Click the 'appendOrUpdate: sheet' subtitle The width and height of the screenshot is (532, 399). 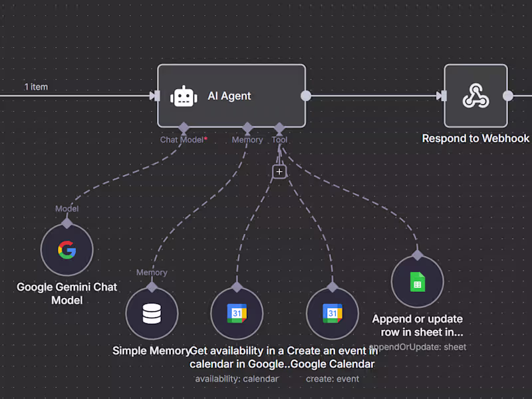coord(418,346)
